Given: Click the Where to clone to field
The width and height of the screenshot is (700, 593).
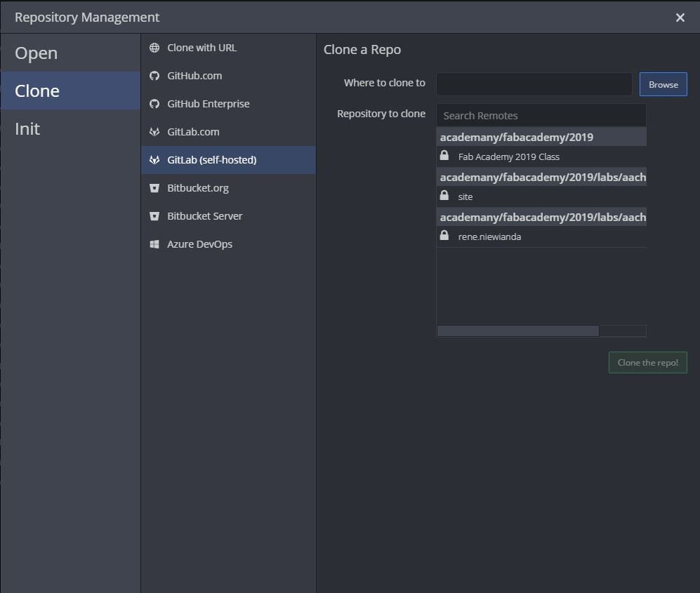Looking at the screenshot, I should point(534,84).
